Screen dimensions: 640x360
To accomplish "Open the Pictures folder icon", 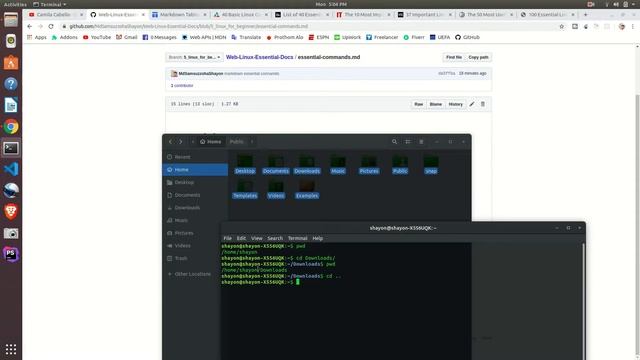I will pyautogui.click(x=369, y=164).
